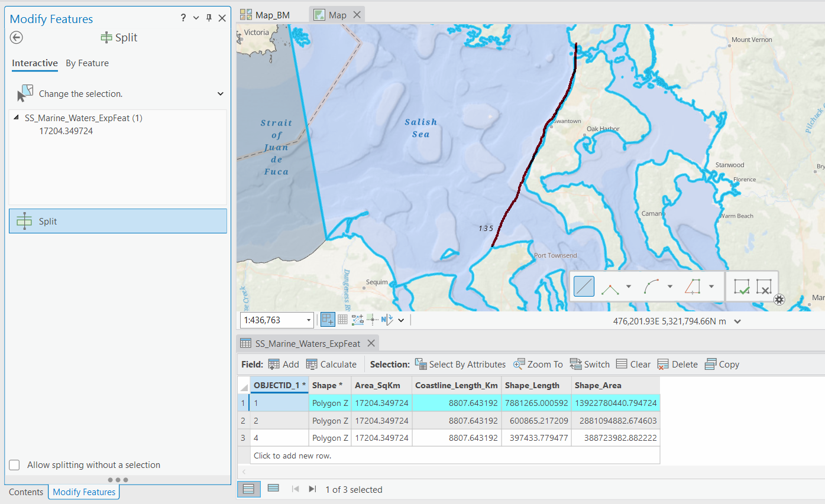Select the row for OBJECTID 2
Viewport: 825px width, 504px height.
pos(243,421)
